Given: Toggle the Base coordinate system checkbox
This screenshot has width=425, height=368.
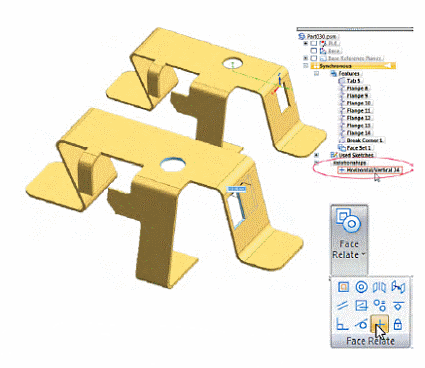Looking at the screenshot, I should click(314, 51).
